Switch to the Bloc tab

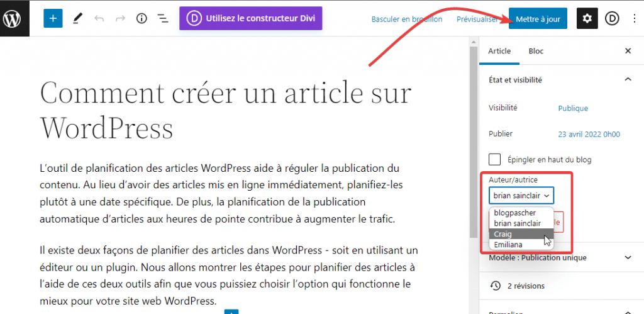536,52
